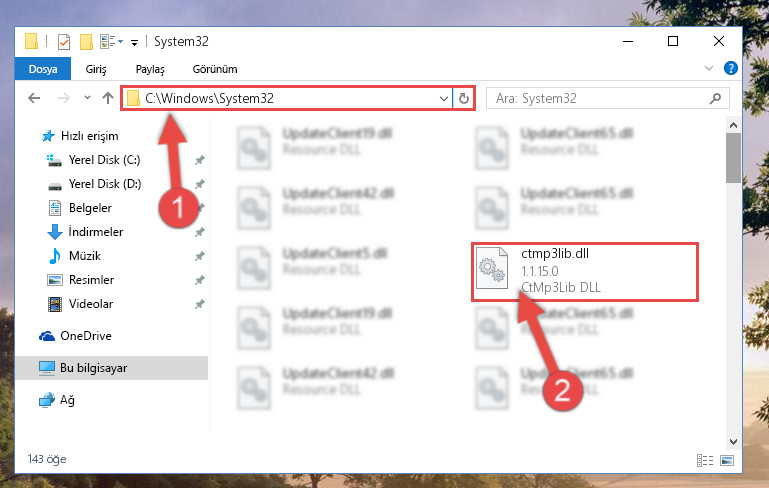The height and width of the screenshot is (488, 769).
Task: Click the vertical scrollbar thumb
Action: [733, 158]
